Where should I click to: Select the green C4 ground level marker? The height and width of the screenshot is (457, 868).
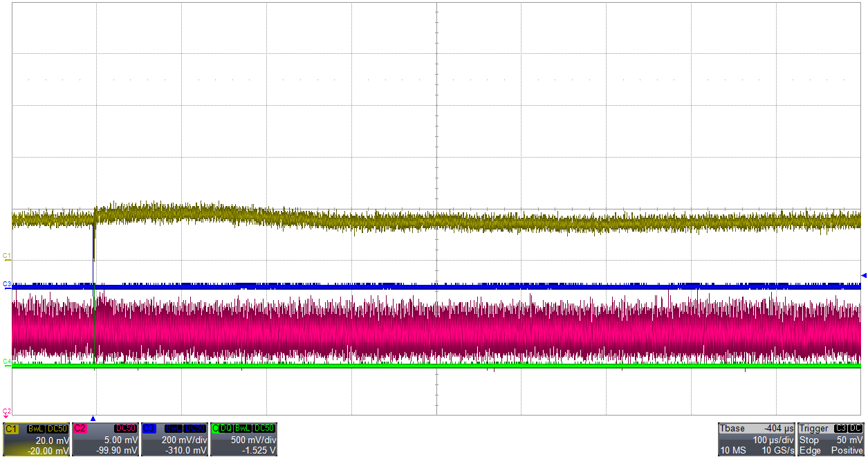pos(7,362)
